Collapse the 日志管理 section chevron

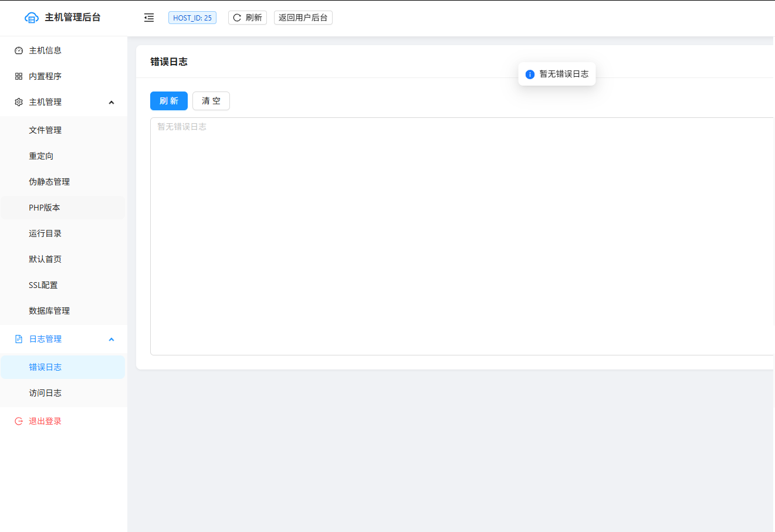click(111, 339)
